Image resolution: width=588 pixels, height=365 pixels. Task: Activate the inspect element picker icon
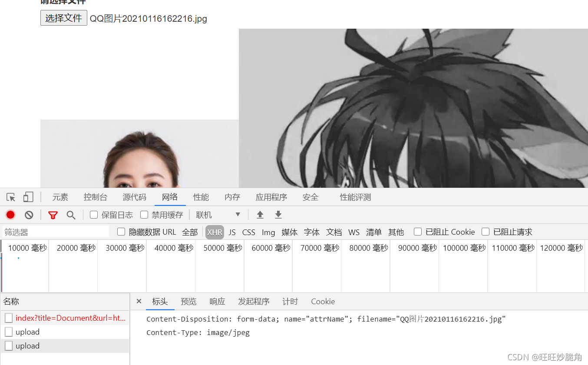click(x=11, y=197)
